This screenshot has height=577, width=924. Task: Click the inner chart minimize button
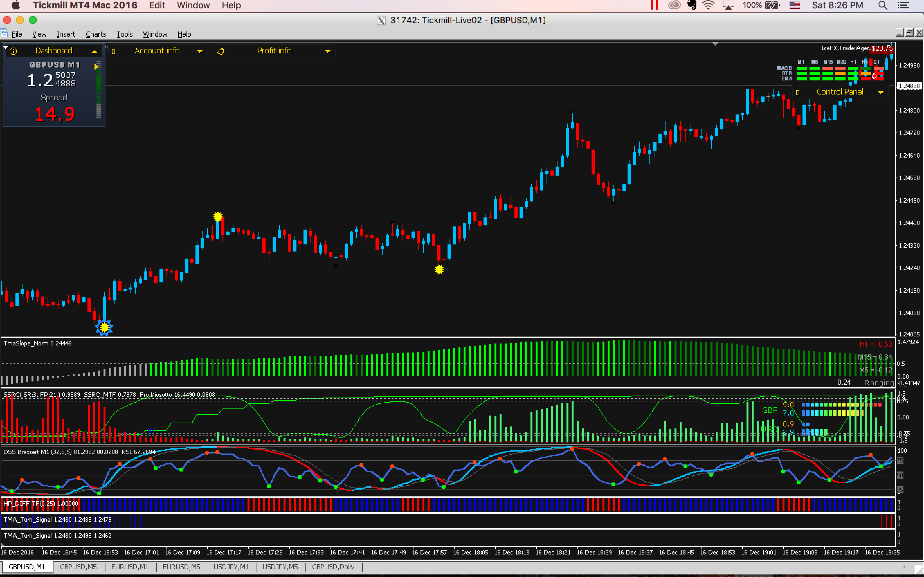(x=900, y=33)
